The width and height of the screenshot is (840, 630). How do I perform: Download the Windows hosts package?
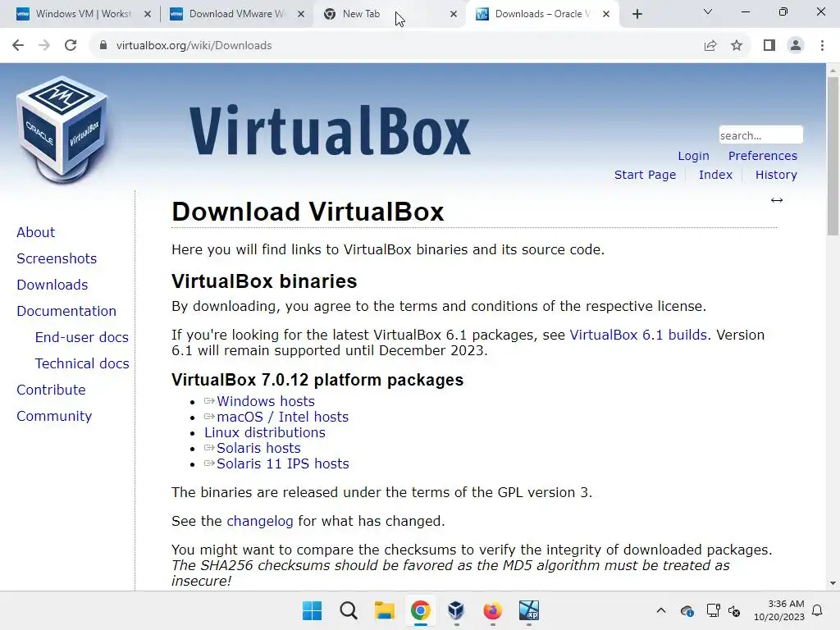click(265, 401)
